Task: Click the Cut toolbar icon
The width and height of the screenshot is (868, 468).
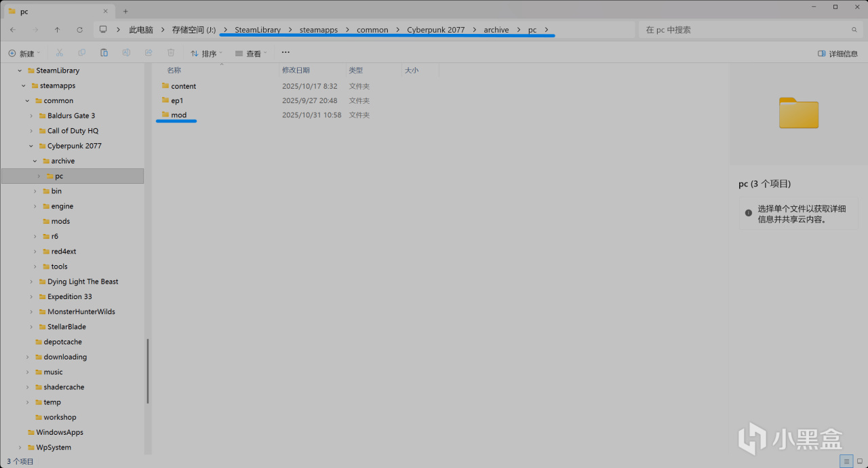Action: point(60,53)
